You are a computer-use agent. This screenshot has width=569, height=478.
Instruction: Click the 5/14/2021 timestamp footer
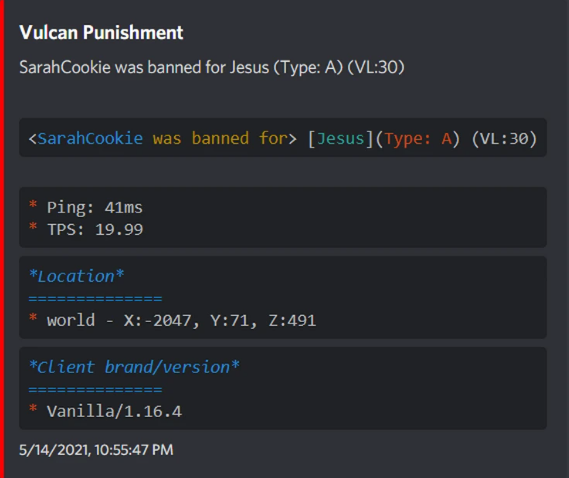[x=96, y=450]
